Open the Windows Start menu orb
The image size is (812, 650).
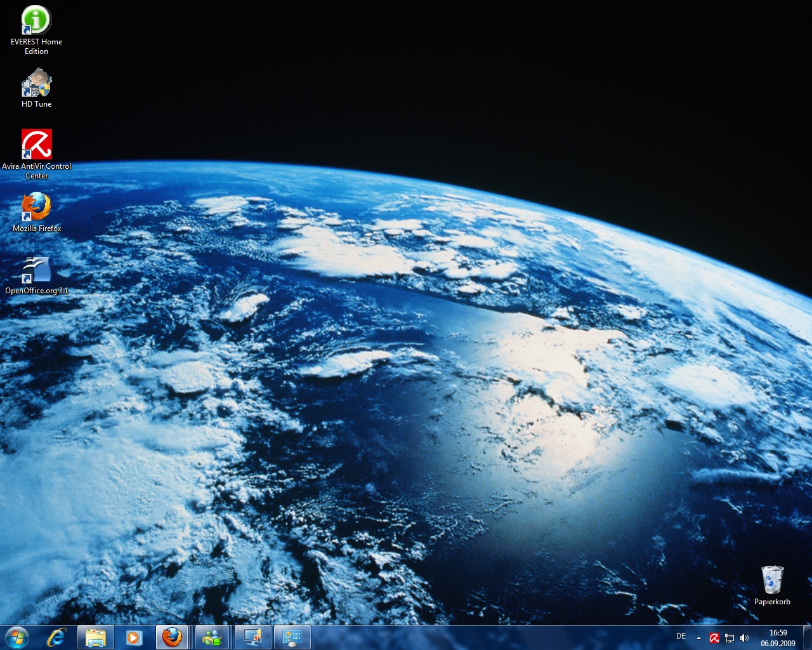pos(17,637)
